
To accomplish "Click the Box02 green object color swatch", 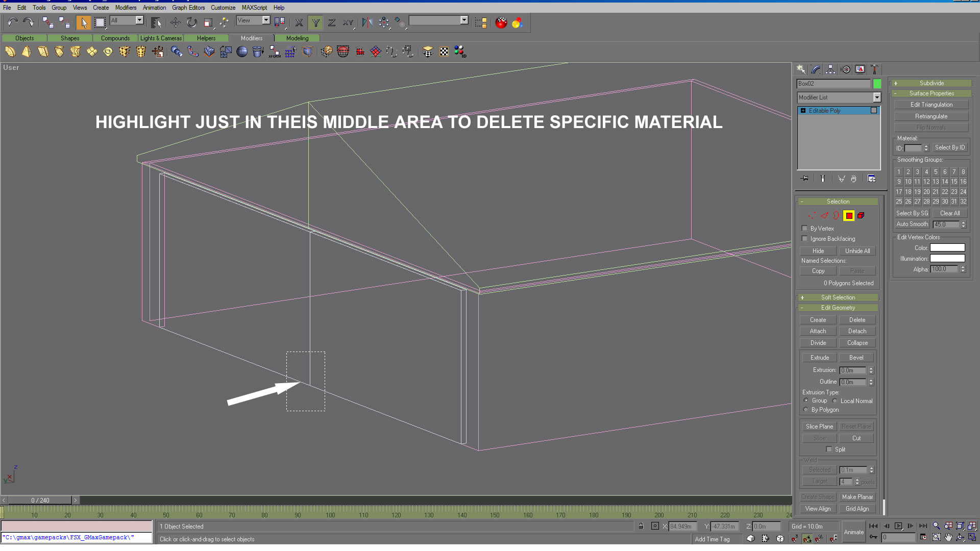I will 877,84.
